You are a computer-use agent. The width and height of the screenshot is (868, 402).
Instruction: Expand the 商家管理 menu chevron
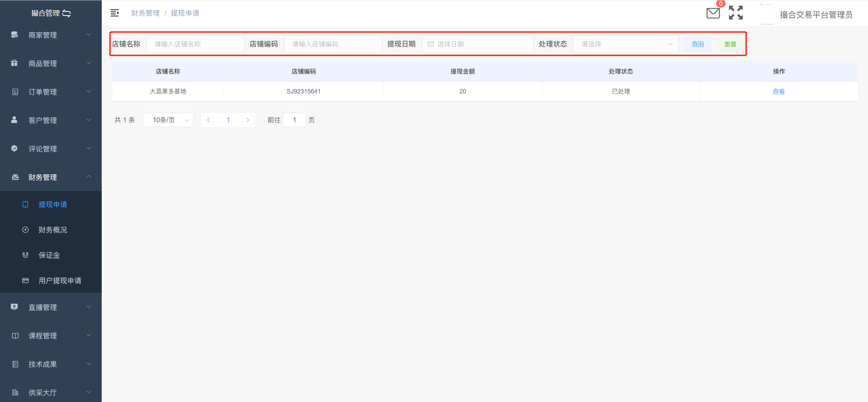coord(89,35)
